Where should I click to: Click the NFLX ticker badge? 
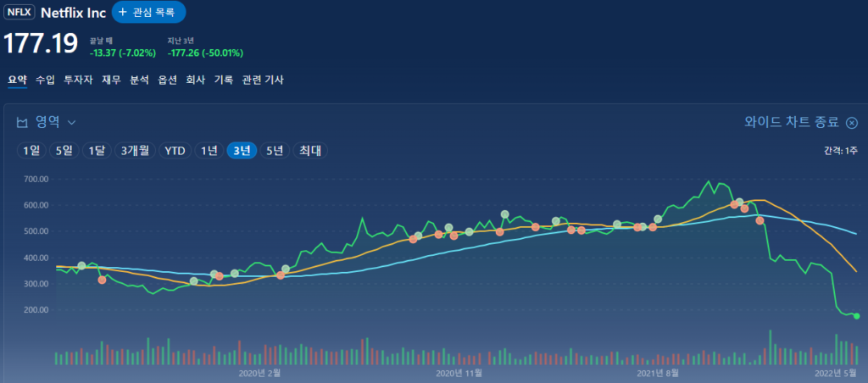coord(20,13)
